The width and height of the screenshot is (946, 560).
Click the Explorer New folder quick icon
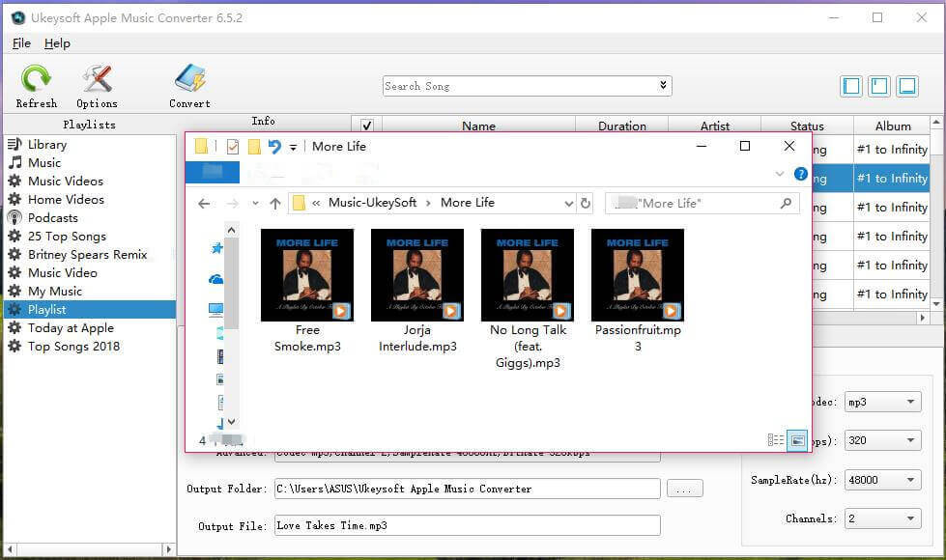tap(254, 147)
